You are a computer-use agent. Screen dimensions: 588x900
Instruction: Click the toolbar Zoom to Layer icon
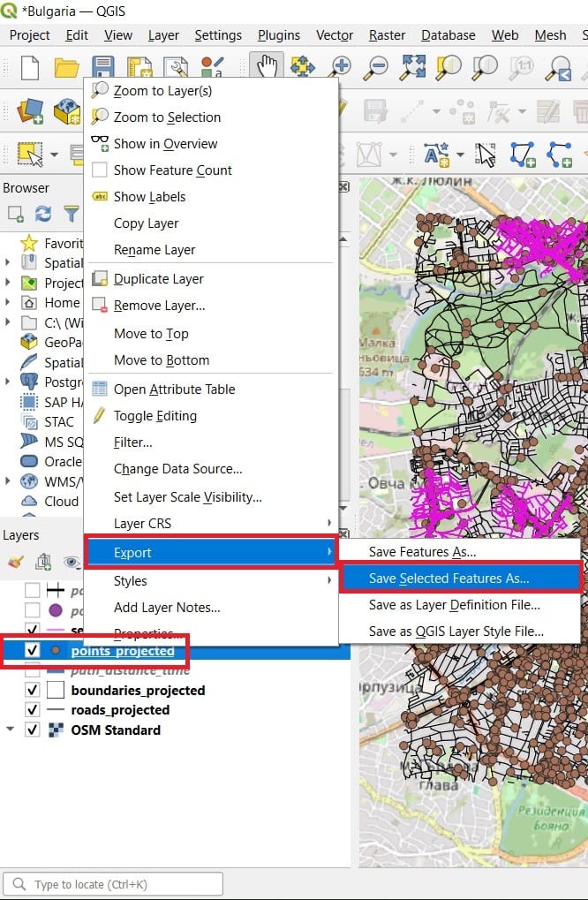click(485, 67)
